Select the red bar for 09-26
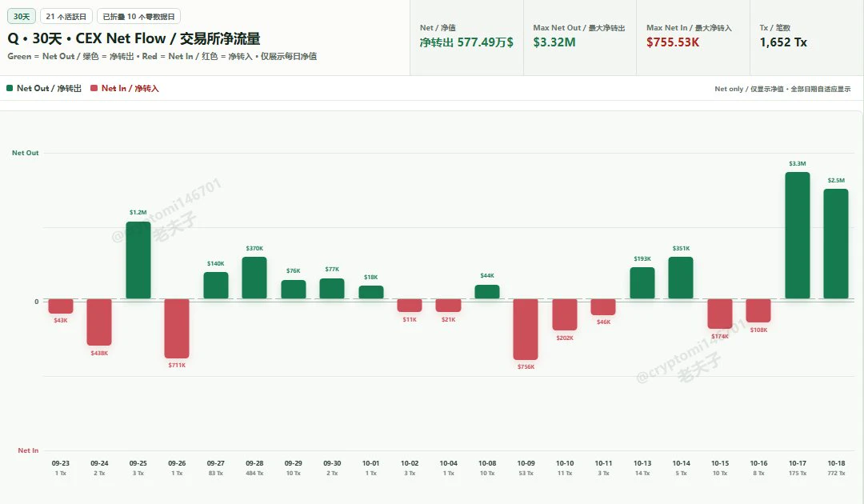This screenshot has width=864, height=504. pyautogui.click(x=177, y=329)
